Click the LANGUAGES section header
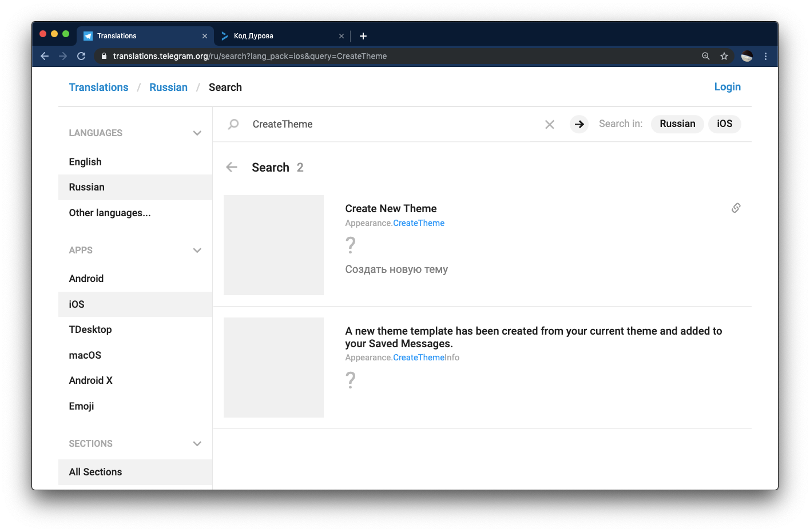Image resolution: width=810 pixels, height=532 pixels. [96, 133]
